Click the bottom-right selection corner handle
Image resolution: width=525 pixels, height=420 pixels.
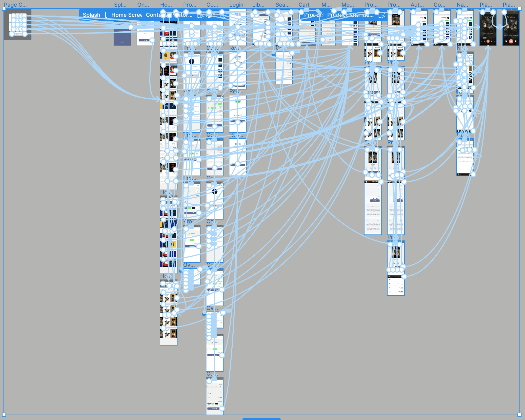click(x=520, y=415)
